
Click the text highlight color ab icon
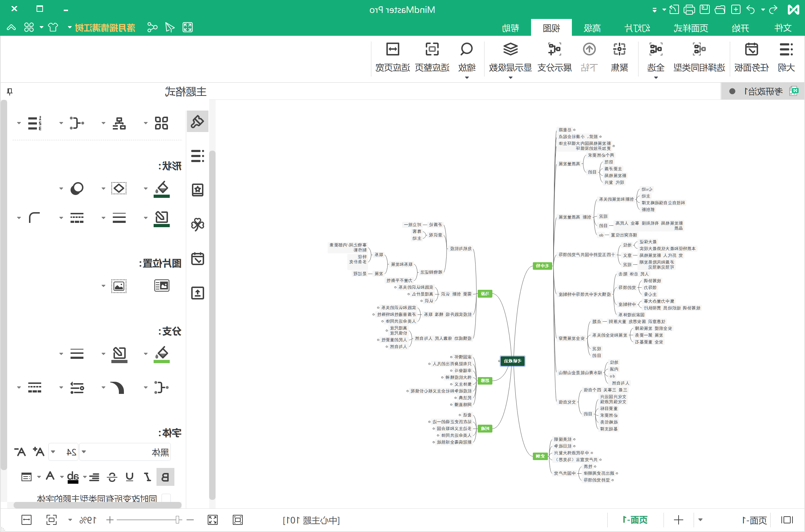[73, 477]
